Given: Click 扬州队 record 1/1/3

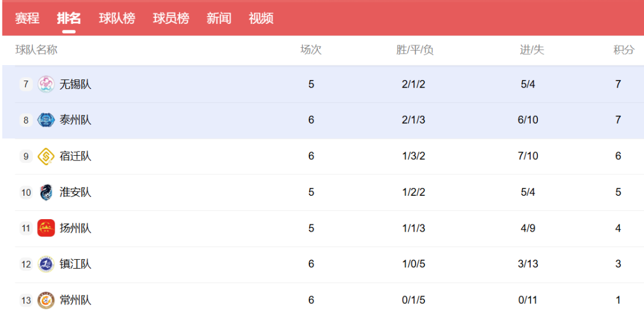Looking at the screenshot, I should [x=413, y=228].
